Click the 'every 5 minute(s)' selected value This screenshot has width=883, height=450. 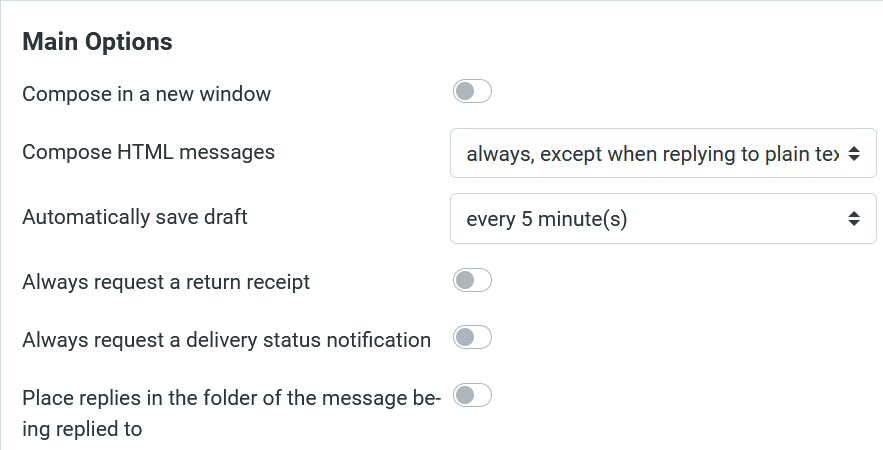click(546, 218)
